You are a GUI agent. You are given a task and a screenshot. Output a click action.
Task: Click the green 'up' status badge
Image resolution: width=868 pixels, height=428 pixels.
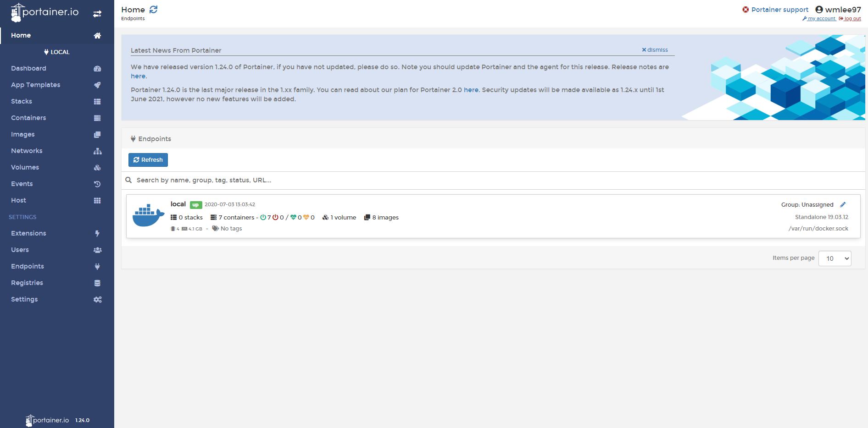(x=196, y=205)
